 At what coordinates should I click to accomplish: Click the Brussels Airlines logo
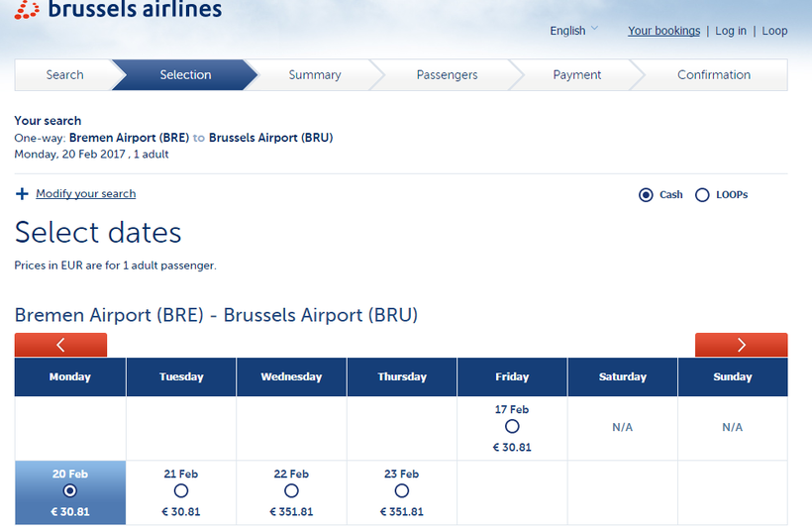pos(119,10)
